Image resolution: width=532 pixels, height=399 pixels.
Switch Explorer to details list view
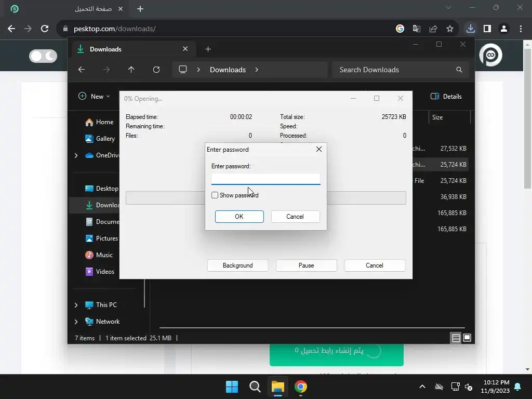point(456,338)
